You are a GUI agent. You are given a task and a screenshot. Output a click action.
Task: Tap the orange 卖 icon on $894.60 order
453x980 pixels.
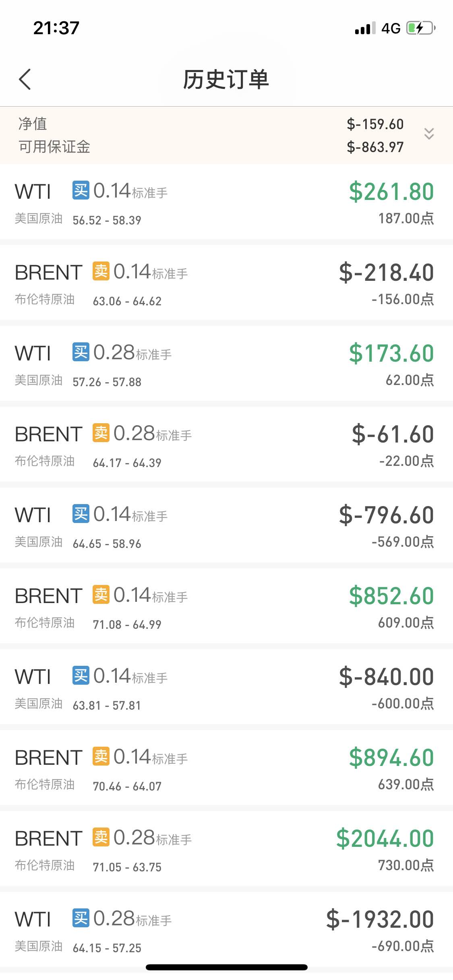coord(101,756)
